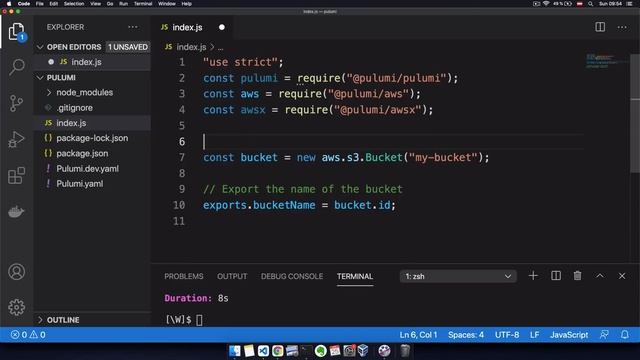640x360 pixels.
Task: Open package-lock.json in the file tree
Action: (x=92, y=138)
